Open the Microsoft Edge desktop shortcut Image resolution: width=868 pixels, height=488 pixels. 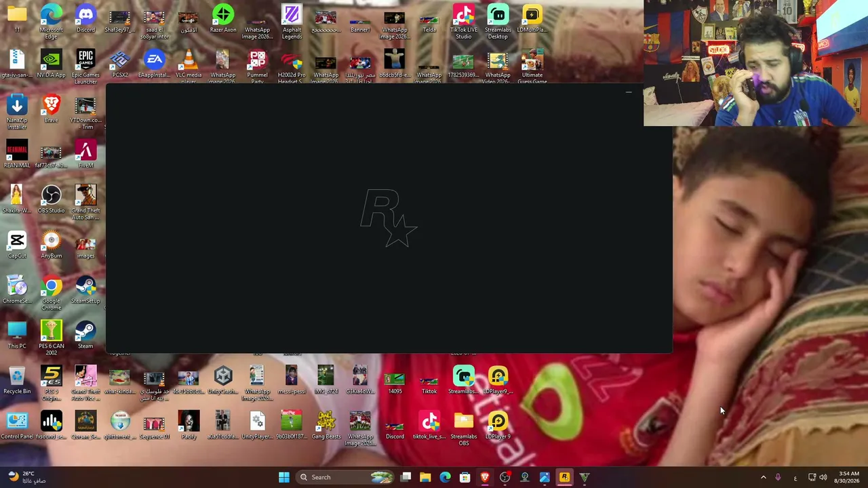51,20
